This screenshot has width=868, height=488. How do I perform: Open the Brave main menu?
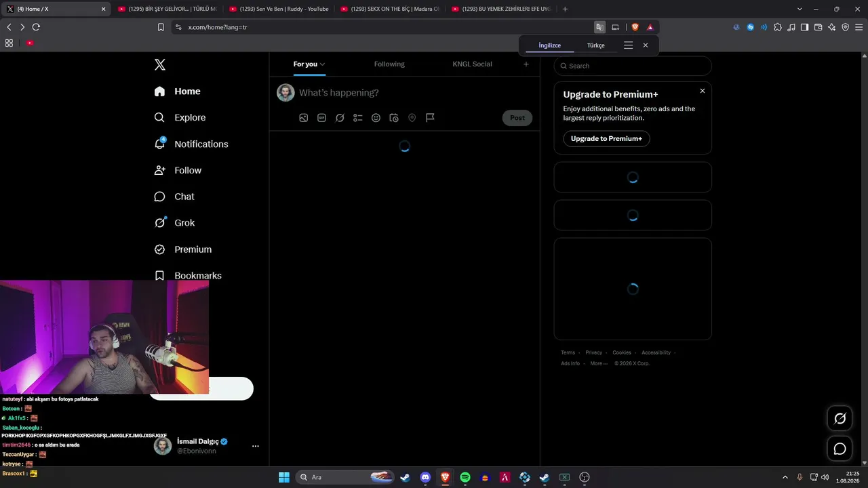click(859, 27)
